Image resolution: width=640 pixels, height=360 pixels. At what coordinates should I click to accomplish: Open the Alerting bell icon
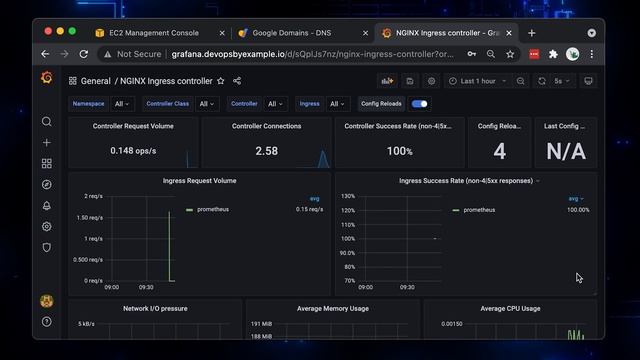(47, 205)
